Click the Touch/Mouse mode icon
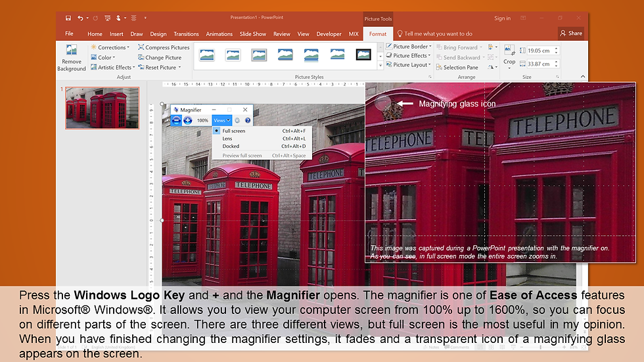This screenshot has height=362, width=644. point(118,18)
